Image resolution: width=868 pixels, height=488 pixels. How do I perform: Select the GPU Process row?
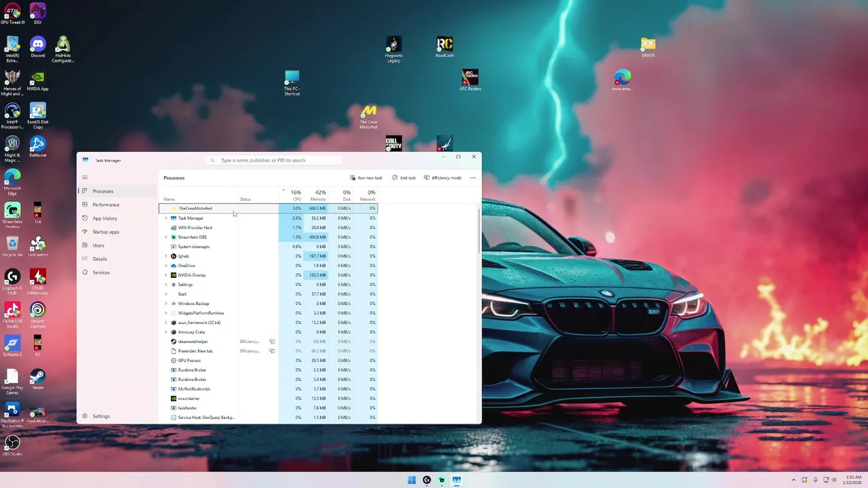click(x=269, y=361)
